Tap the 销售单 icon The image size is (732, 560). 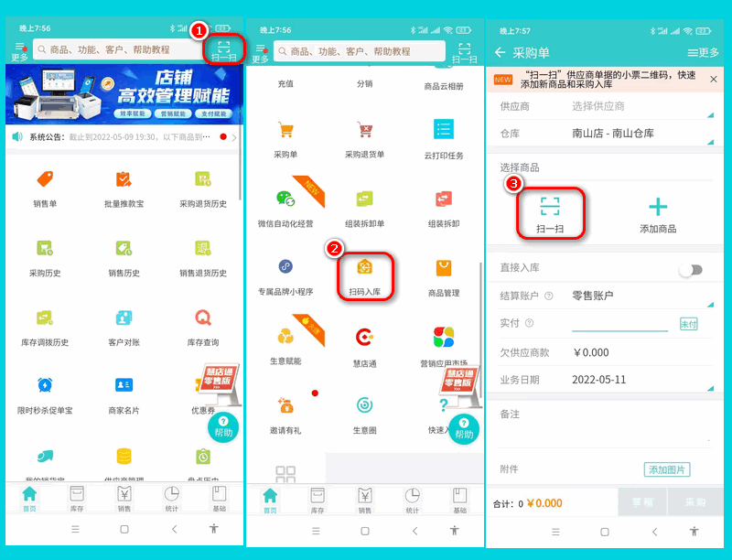tap(45, 180)
